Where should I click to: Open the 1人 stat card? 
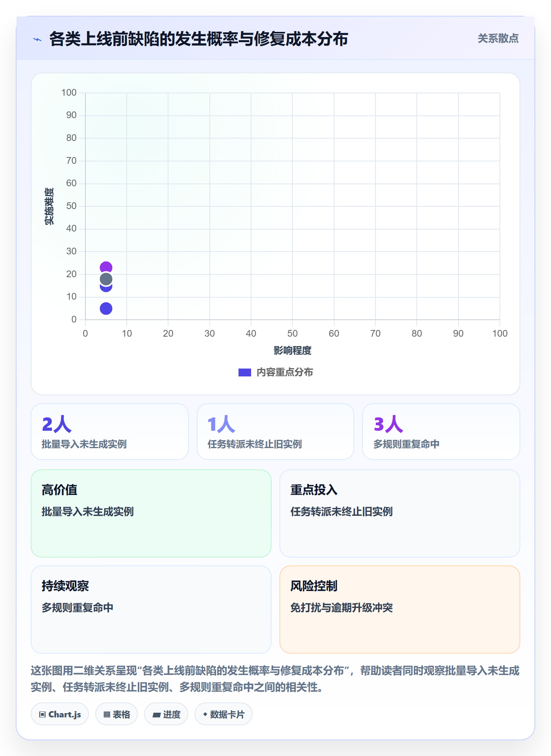pos(275,432)
